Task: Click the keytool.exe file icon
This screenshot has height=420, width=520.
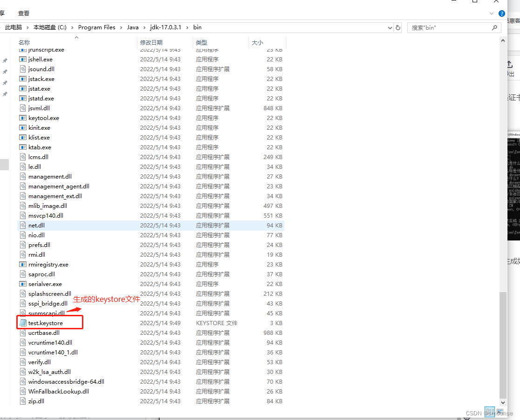Action: pos(22,118)
